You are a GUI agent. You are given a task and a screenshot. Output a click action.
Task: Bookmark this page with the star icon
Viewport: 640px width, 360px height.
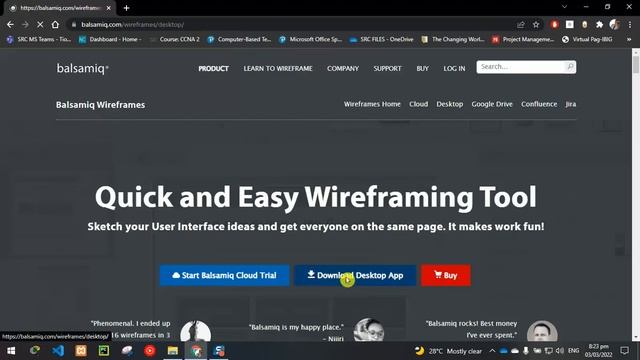pyautogui.click(x=536, y=25)
